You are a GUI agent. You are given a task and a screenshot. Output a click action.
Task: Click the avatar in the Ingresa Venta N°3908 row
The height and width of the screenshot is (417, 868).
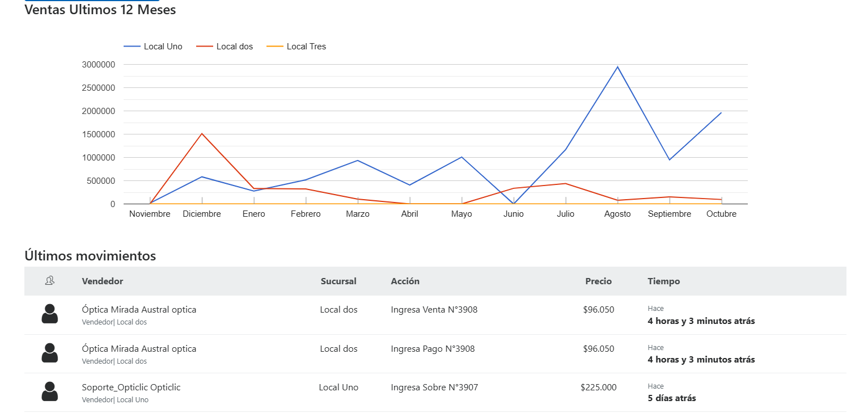tap(50, 314)
